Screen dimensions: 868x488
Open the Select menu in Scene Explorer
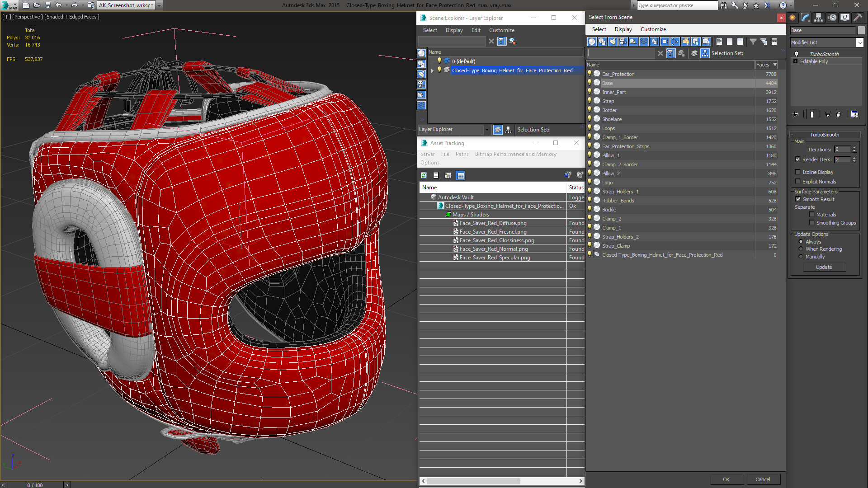(430, 30)
